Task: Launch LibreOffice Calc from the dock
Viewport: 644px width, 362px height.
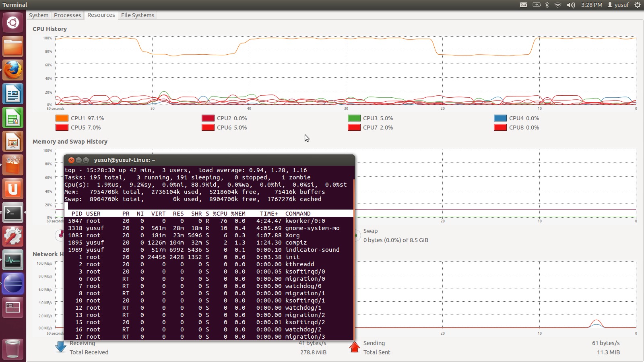Action: coord(12,117)
